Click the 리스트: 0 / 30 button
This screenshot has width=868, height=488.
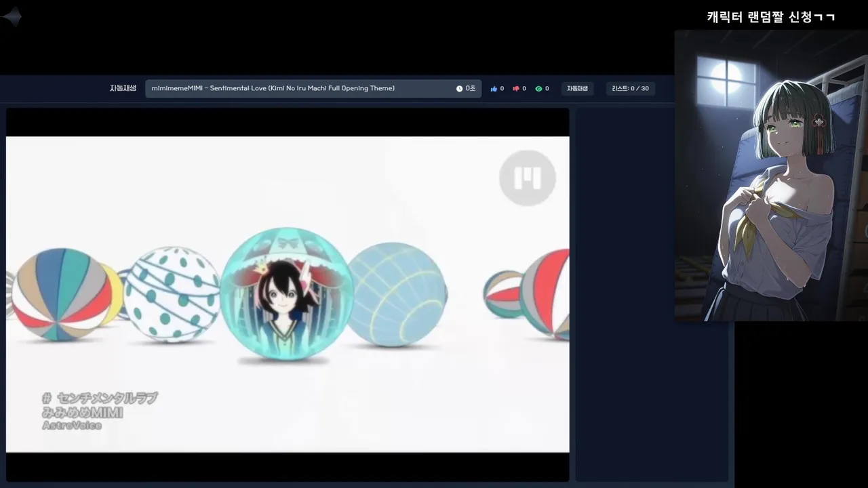tap(630, 89)
